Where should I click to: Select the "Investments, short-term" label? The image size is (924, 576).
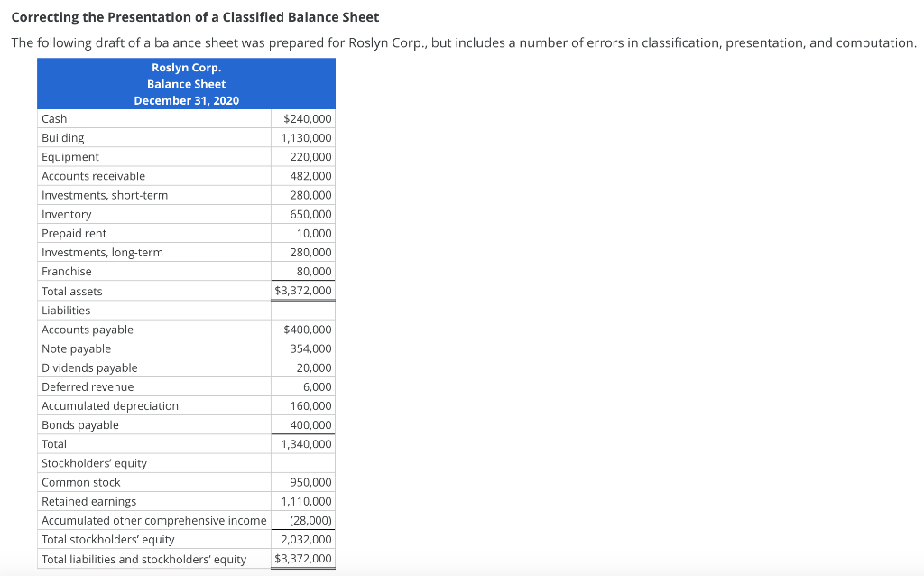point(105,195)
